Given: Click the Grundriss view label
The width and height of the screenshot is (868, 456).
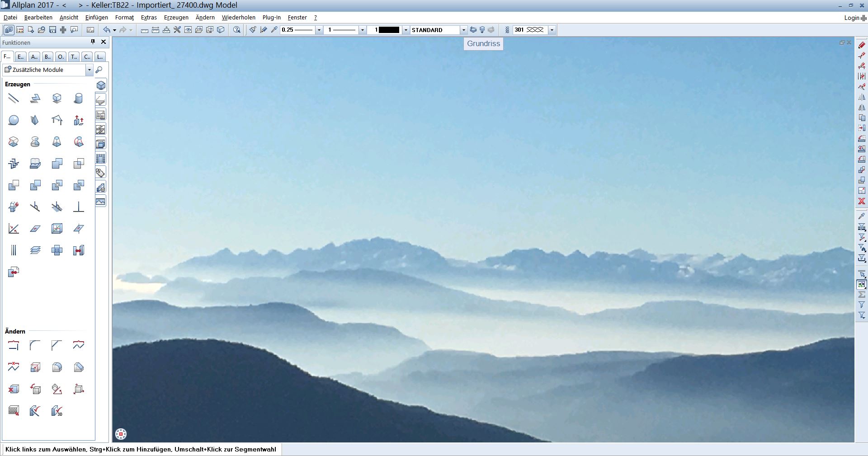Looking at the screenshot, I should 483,44.
